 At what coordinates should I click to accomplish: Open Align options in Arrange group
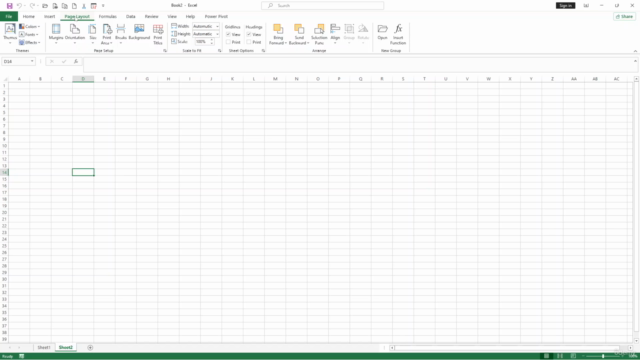[x=335, y=34]
